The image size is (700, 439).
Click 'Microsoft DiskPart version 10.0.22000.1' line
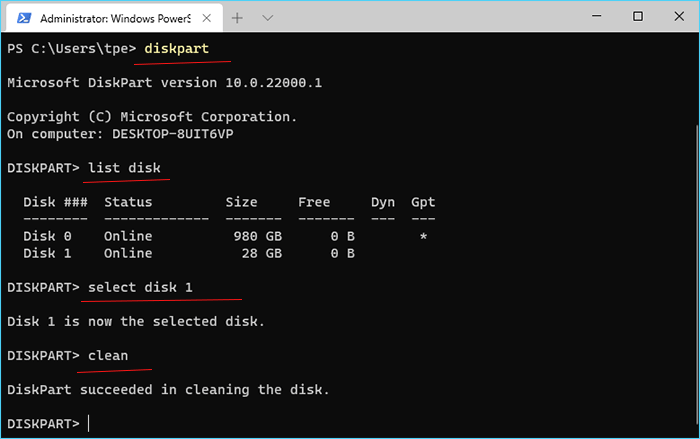(x=164, y=83)
